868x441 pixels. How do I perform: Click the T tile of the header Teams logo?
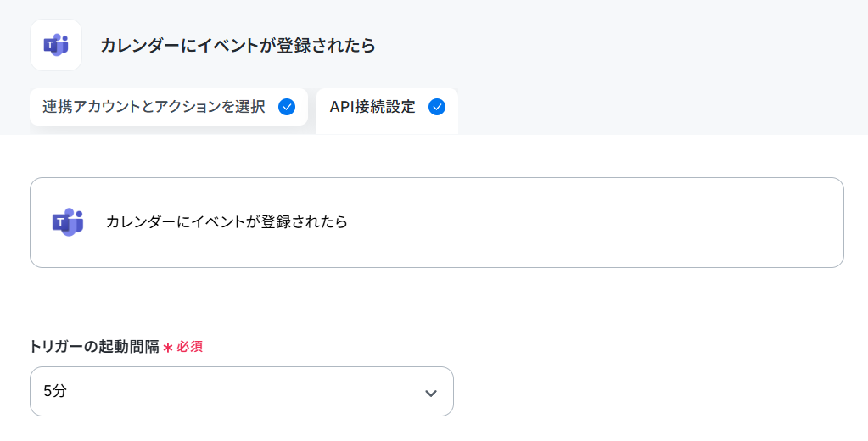50,46
